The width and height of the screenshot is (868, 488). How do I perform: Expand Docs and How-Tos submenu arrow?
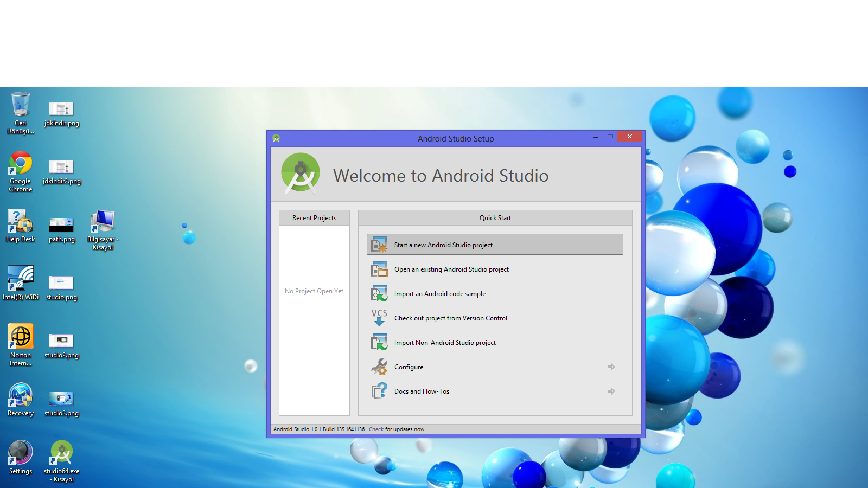click(x=611, y=391)
